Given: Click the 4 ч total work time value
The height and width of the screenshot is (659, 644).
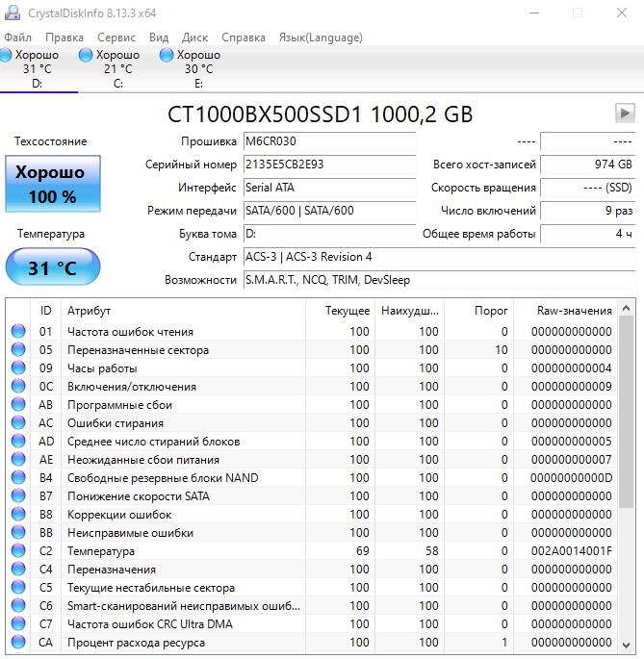Looking at the screenshot, I should point(587,234).
